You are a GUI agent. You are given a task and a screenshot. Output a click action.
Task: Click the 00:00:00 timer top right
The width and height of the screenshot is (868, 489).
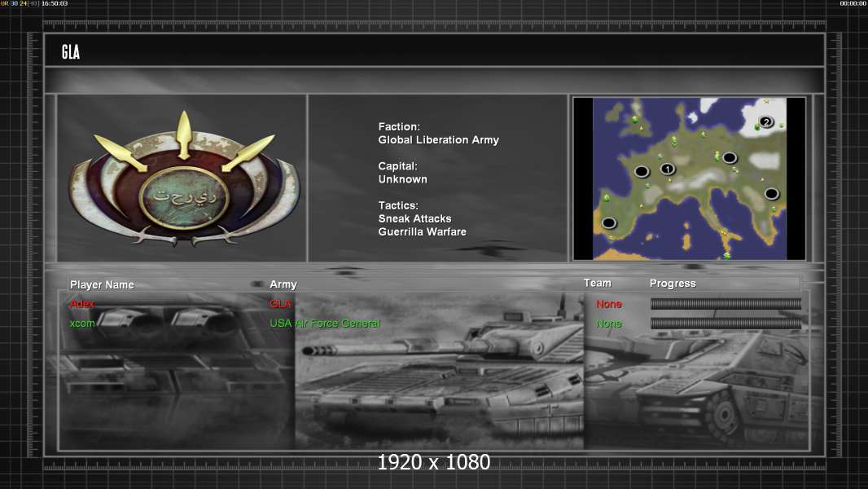point(853,3)
